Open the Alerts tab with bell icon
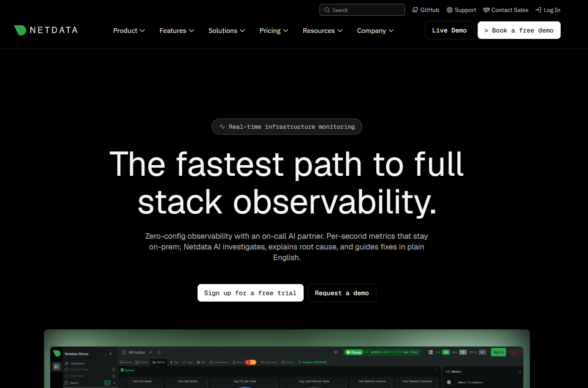The image size is (588, 388). (x=244, y=362)
